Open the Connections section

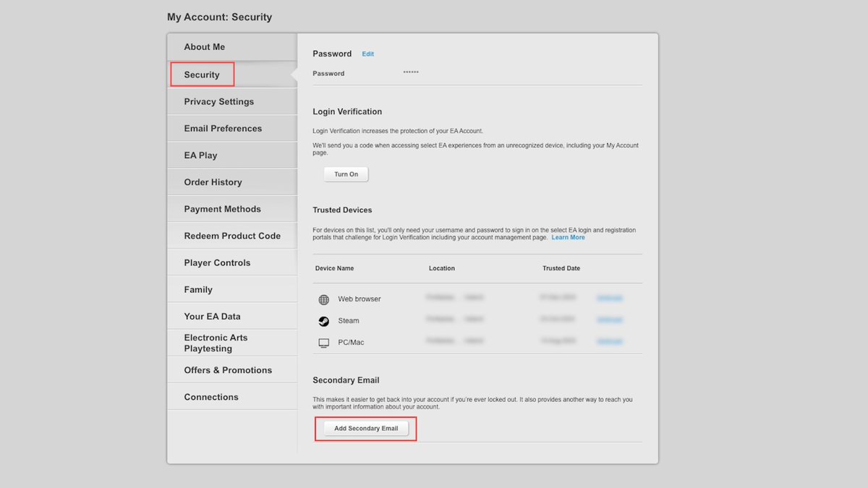click(x=232, y=397)
